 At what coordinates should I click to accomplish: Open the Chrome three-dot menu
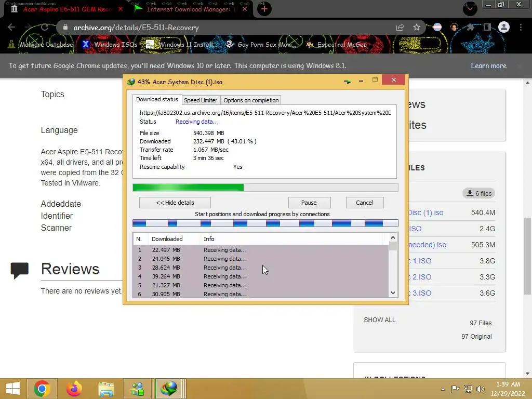(521, 27)
